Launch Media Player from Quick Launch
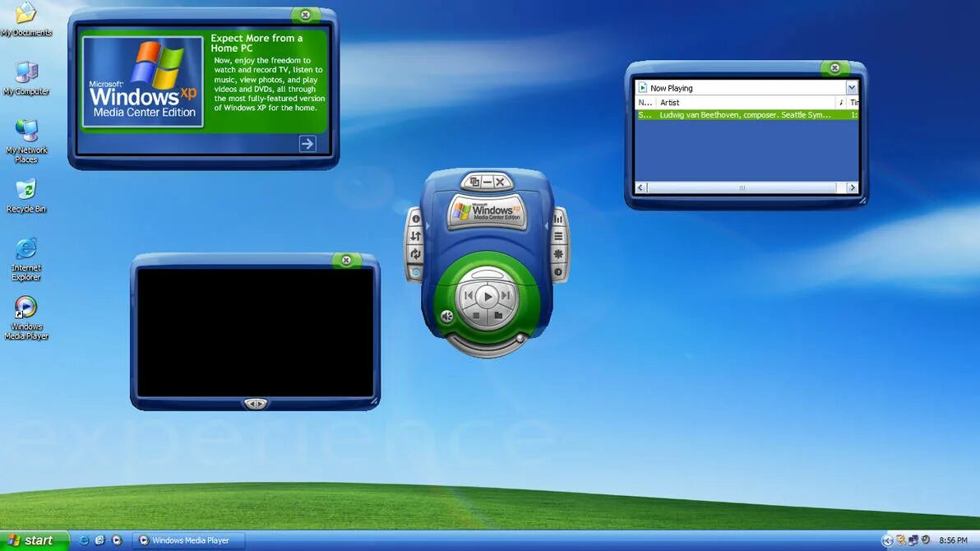 (x=117, y=540)
